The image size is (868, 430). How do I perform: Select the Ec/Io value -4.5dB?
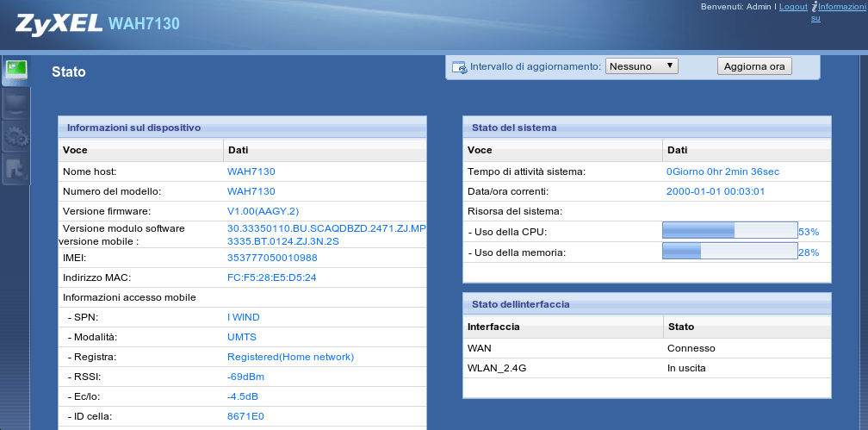243,396
